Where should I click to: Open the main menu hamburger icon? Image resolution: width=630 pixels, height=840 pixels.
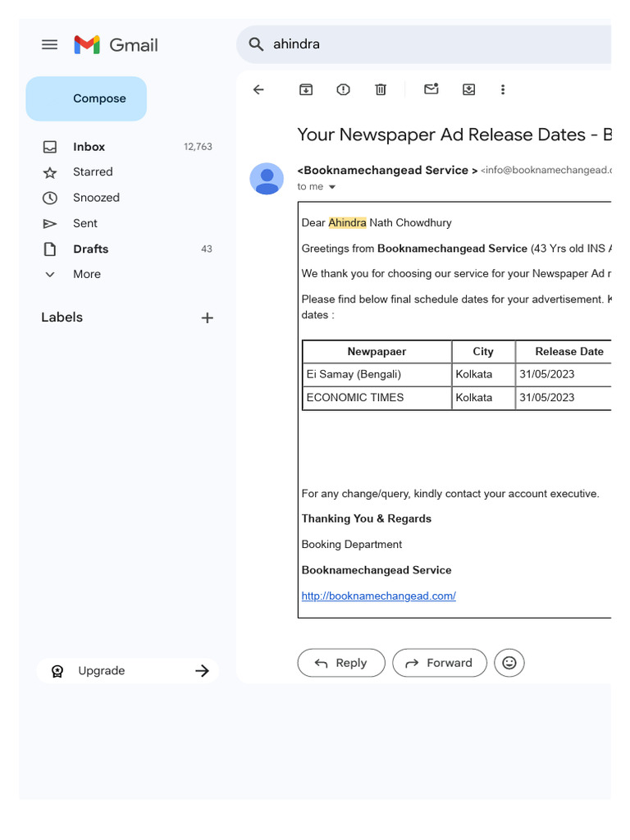coord(50,44)
